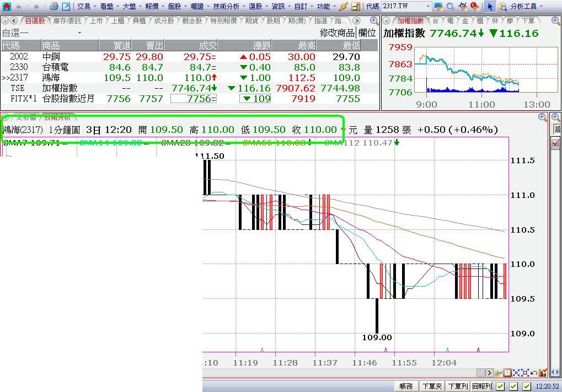Switch to the 上市 tab
Image resolution: width=562 pixels, height=392 pixels.
(96, 21)
